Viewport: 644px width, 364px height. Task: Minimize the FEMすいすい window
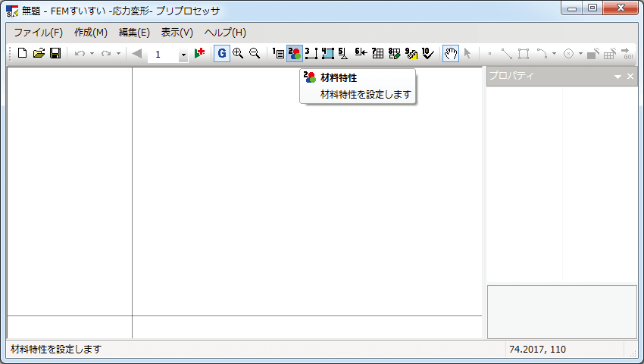(x=572, y=8)
